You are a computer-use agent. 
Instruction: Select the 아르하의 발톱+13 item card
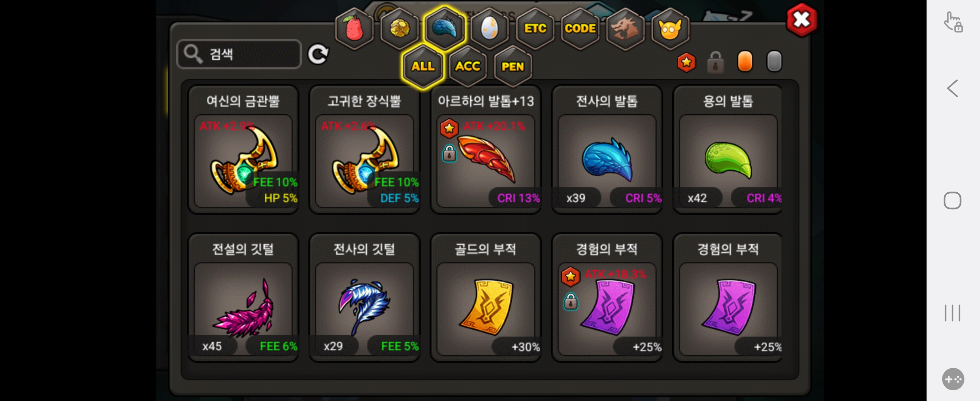click(486, 150)
